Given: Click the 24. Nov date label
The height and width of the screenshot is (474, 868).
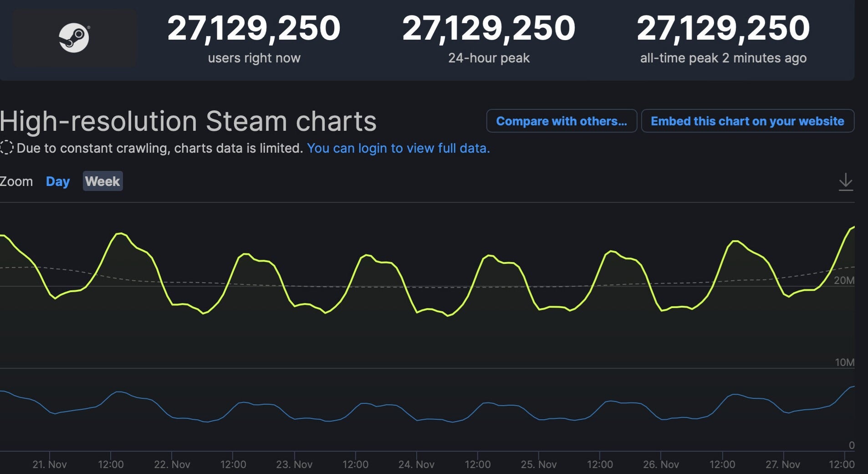Looking at the screenshot, I should tap(416, 464).
